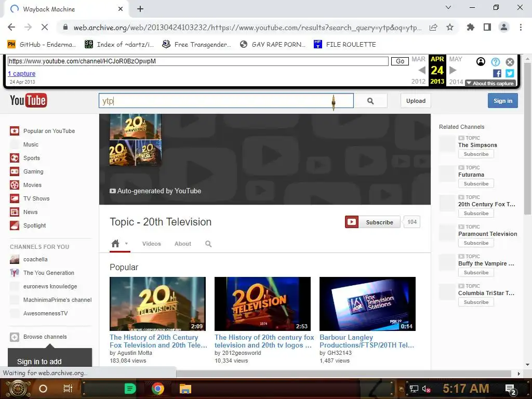Click the Wayback URL input field
This screenshot has width=532, height=399.
click(x=198, y=61)
